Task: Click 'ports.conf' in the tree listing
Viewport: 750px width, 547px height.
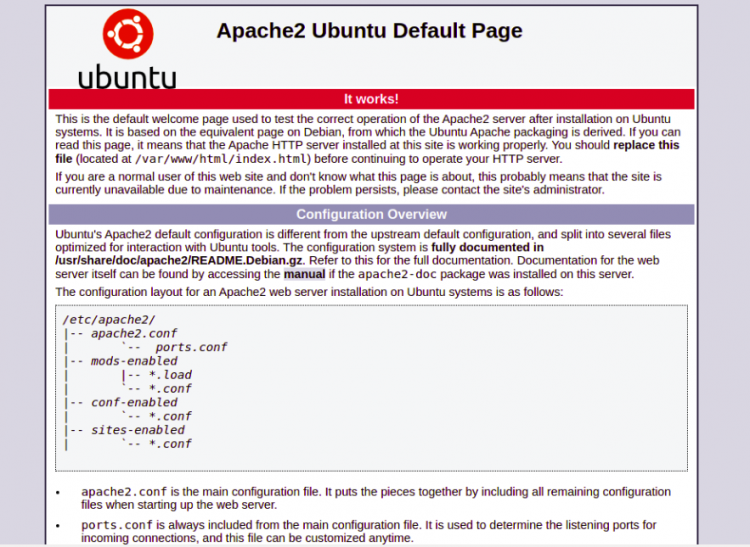Action: coord(191,347)
